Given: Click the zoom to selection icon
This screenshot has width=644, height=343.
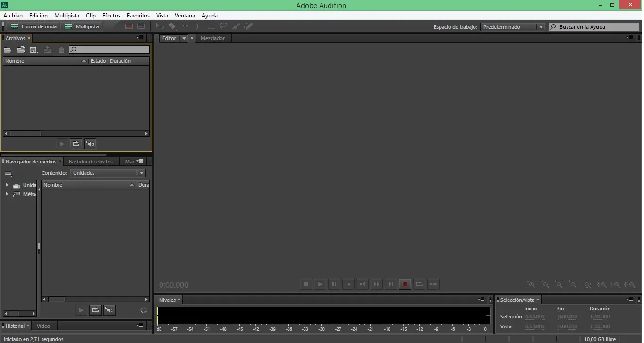Looking at the screenshot, I should 629,285.
